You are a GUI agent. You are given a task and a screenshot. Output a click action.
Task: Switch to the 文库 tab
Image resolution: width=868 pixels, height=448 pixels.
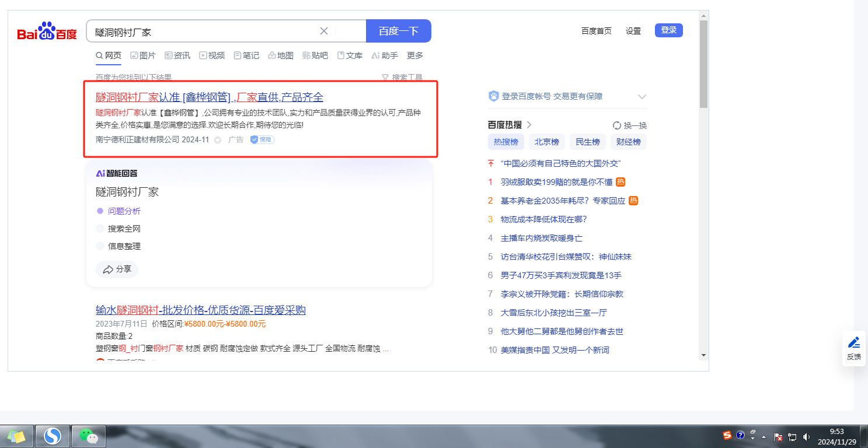click(x=350, y=55)
